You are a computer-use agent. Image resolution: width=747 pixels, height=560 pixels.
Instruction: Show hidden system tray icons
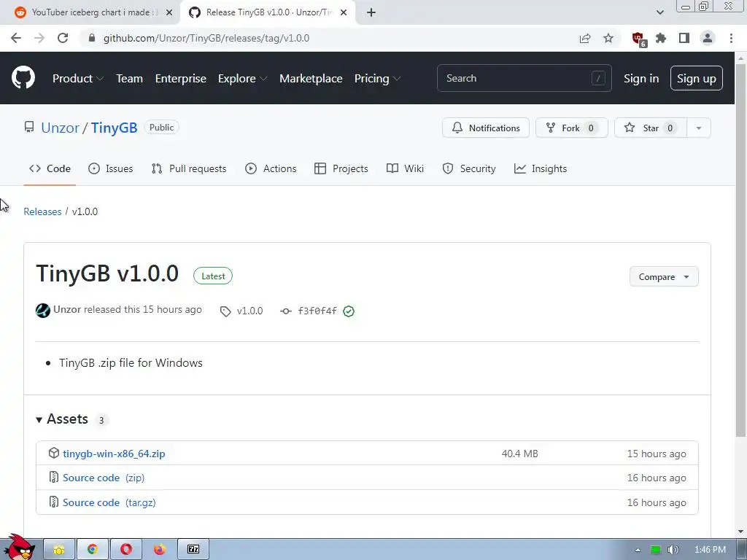(638, 550)
